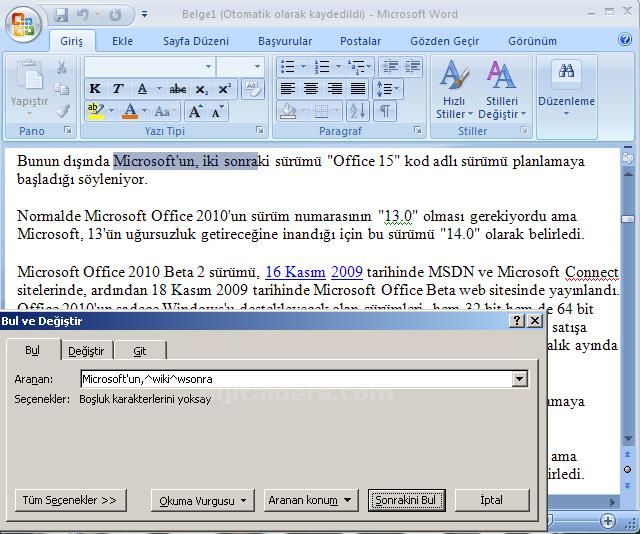
Task: Grow font size with large A
Action: click(195, 111)
